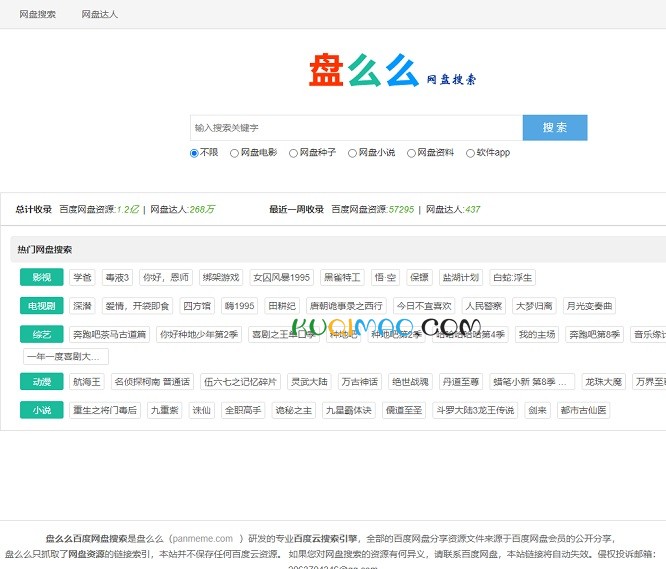Open the 万古神话 hot search
This screenshot has height=569, width=666.
(x=360, y=381)
